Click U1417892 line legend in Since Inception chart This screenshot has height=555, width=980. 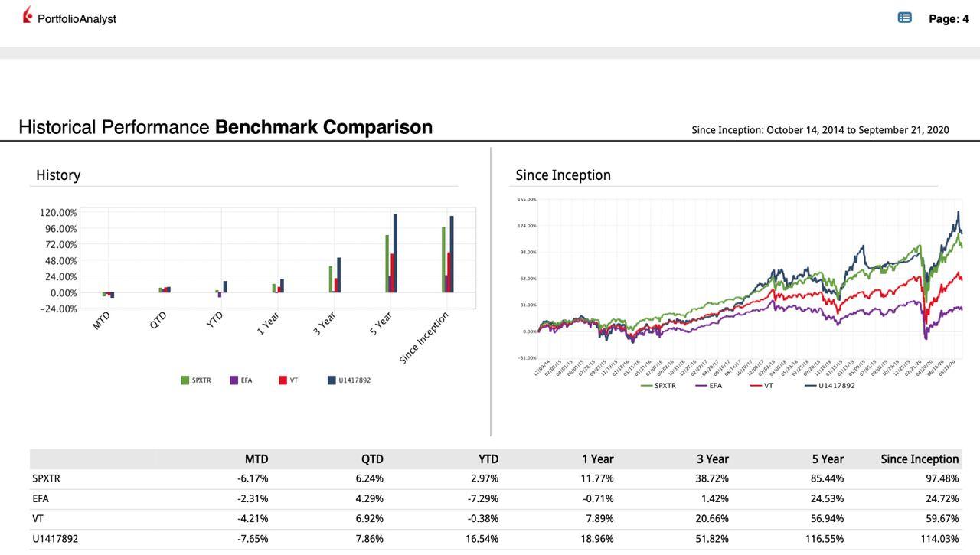coord(830,386)
